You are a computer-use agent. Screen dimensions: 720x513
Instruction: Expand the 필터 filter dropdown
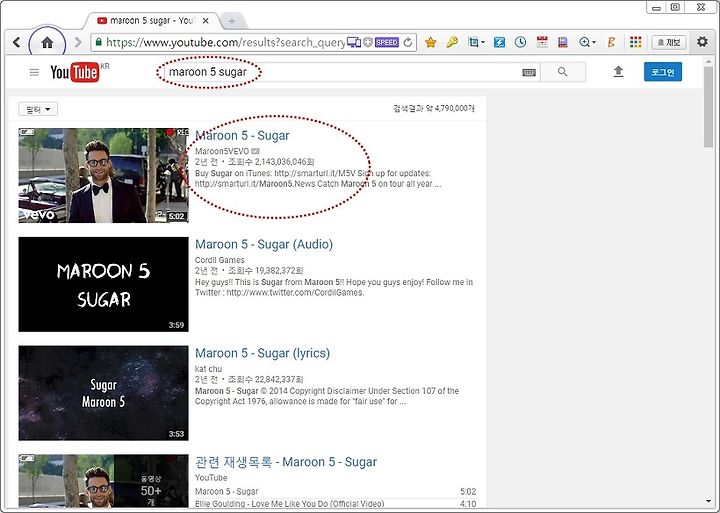[38, 109]
